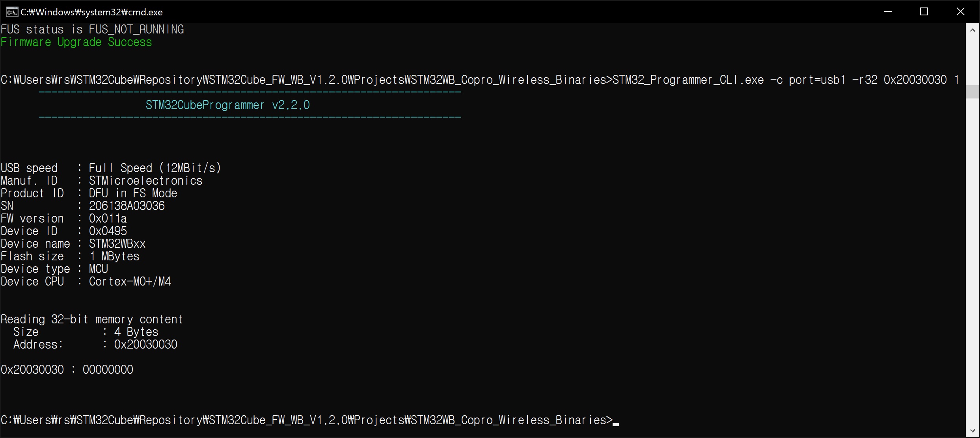Click the scrollbar up arrow

click(x=972, y=30)
